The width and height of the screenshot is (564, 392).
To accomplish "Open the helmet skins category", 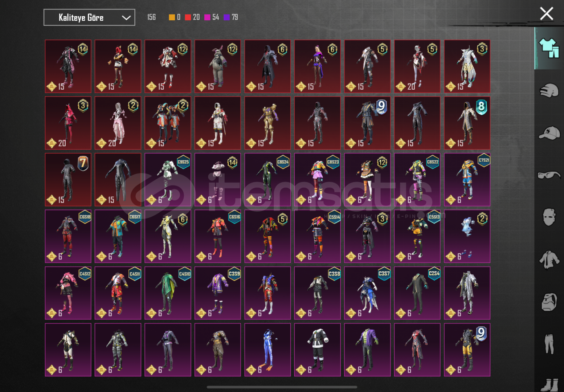I will (549, 90).
